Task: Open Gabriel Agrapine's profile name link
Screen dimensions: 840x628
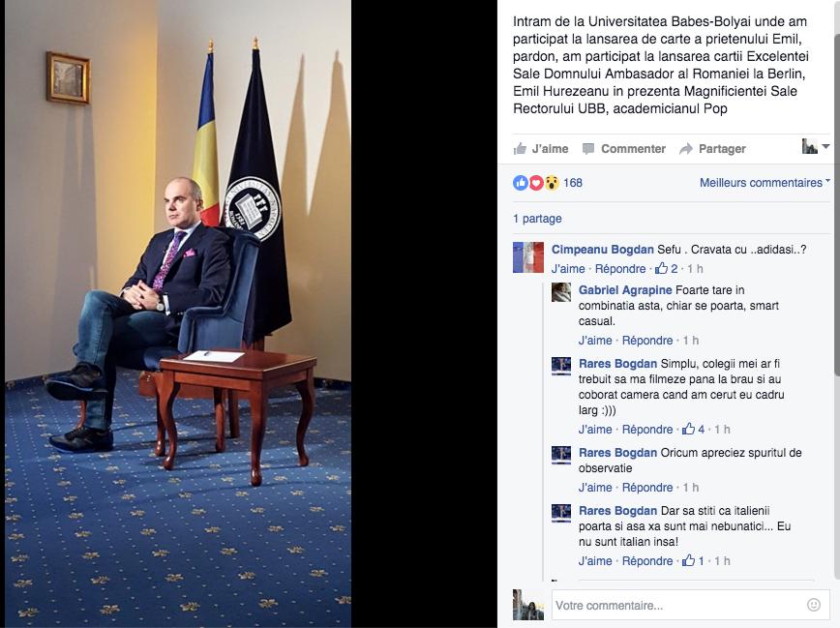Action: coord(625,290)
